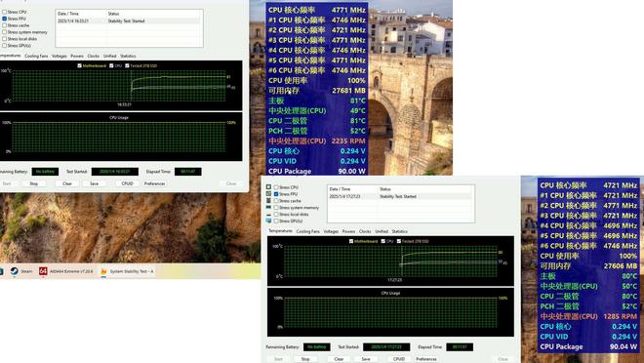Click the Steam icon in the taskbar
644x363 pixels.
[14, 271]
